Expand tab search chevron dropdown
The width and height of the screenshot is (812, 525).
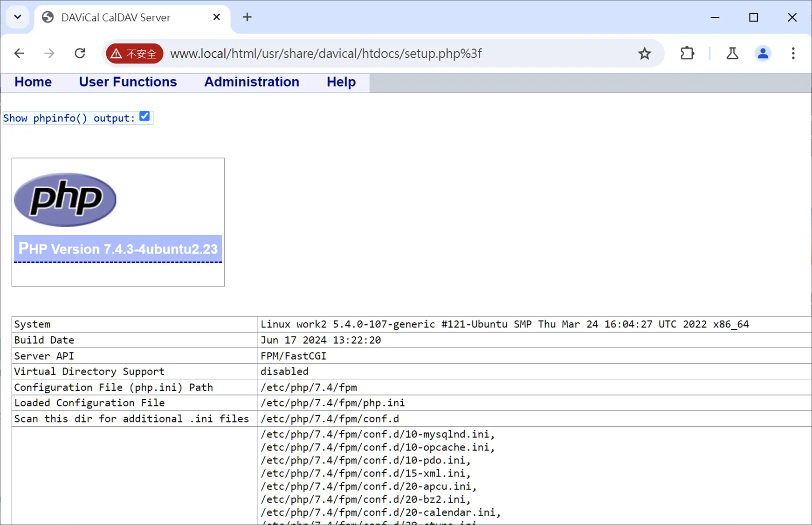click(x=18, y=17)
